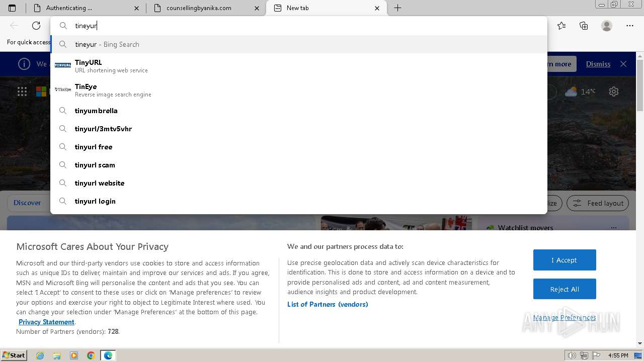Dismiss the info banner via Dismiss link
Viewport: 644px width, 362px height.
click(x=598, y=64)
